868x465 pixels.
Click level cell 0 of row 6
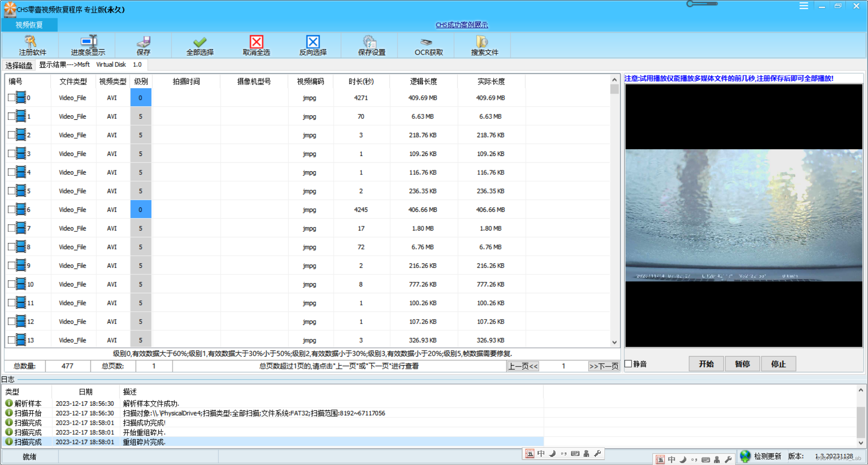[x=141, y=209]
